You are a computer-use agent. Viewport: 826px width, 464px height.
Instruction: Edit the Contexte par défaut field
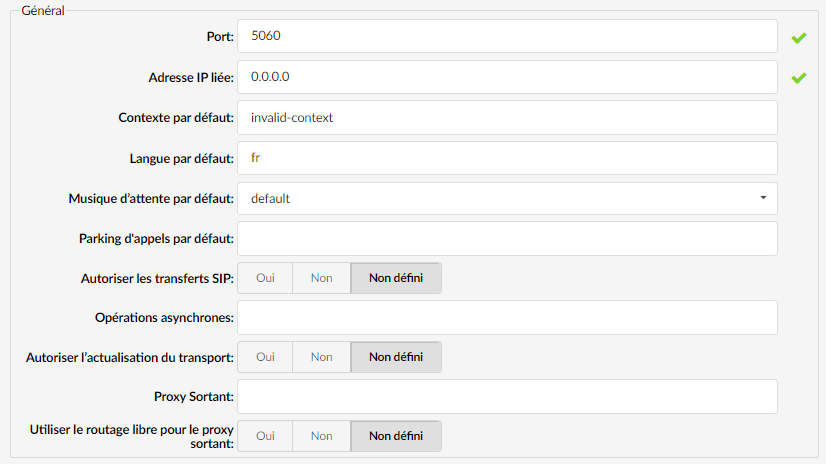(x=507, y=117)
